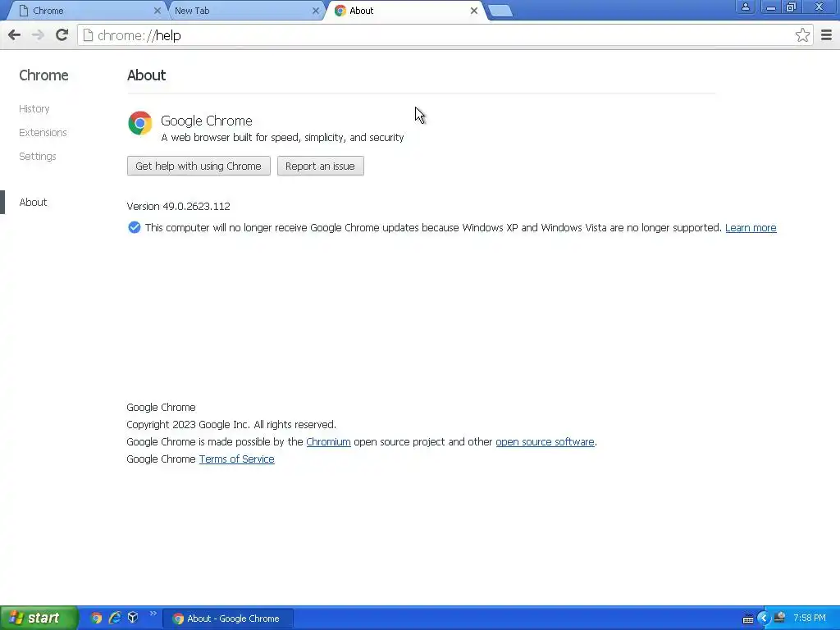Switch to the New Tab tab
The height and width of the screenshot is (630, 840).
(244, 11)
